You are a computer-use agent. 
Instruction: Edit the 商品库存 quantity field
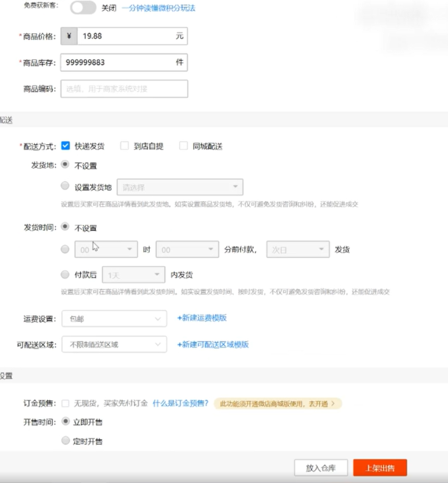124,63
